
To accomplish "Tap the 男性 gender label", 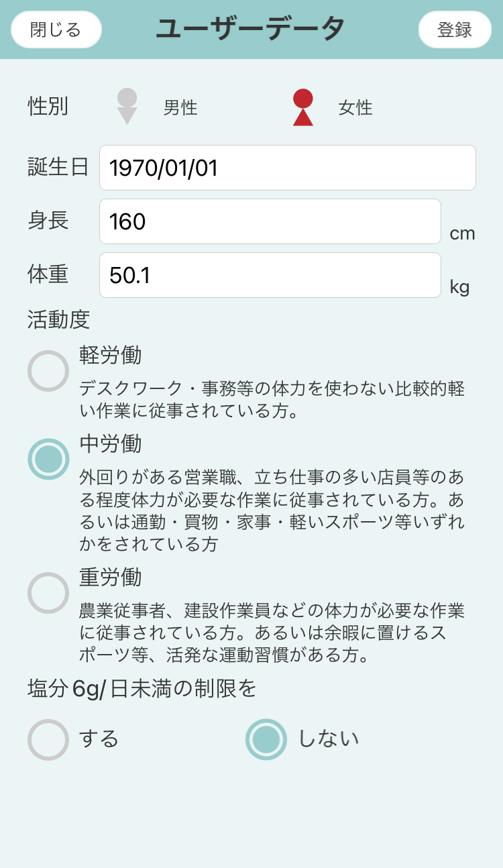I will (x=180, y=107).
